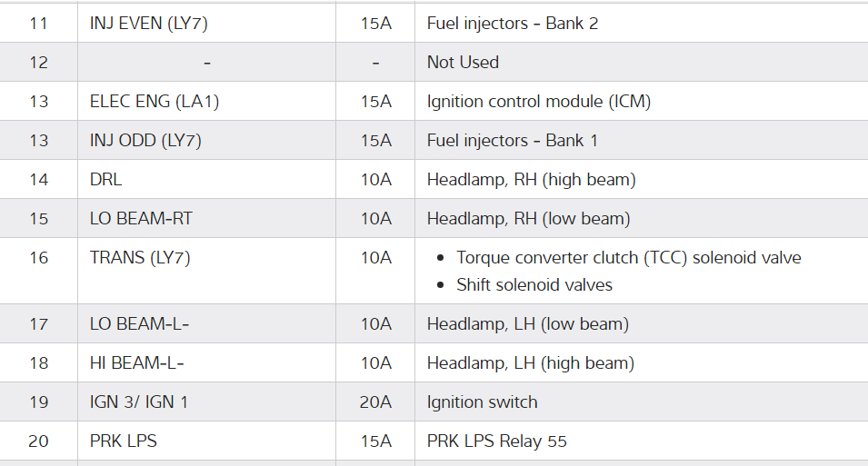The image size is (868, 466).
Task: Select the Ignition control module (ICM) text
Action: click(538, 102)
